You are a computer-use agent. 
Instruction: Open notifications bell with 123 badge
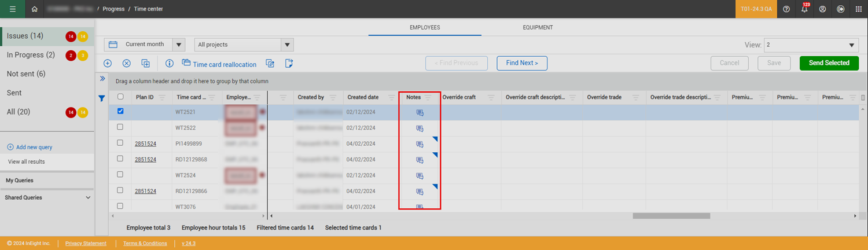(804, 9)
